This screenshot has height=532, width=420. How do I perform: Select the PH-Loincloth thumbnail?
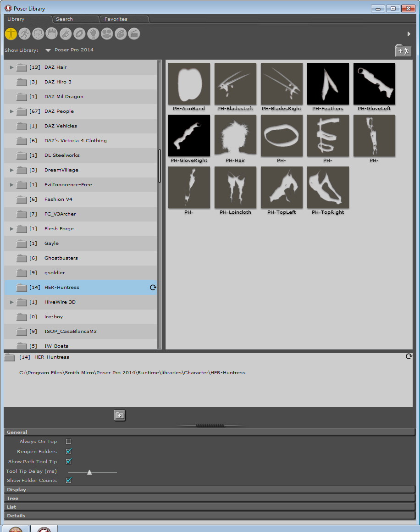pos(235,188)
